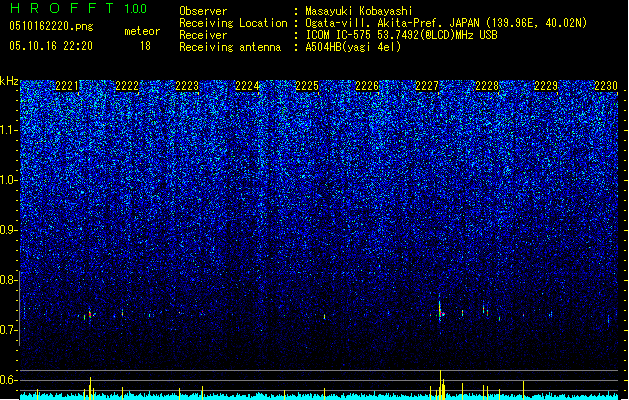Image resolution: width=629 pixels, height=400 pixels.
Task: Click the 'Observer' field label
Action: (203, 11)
